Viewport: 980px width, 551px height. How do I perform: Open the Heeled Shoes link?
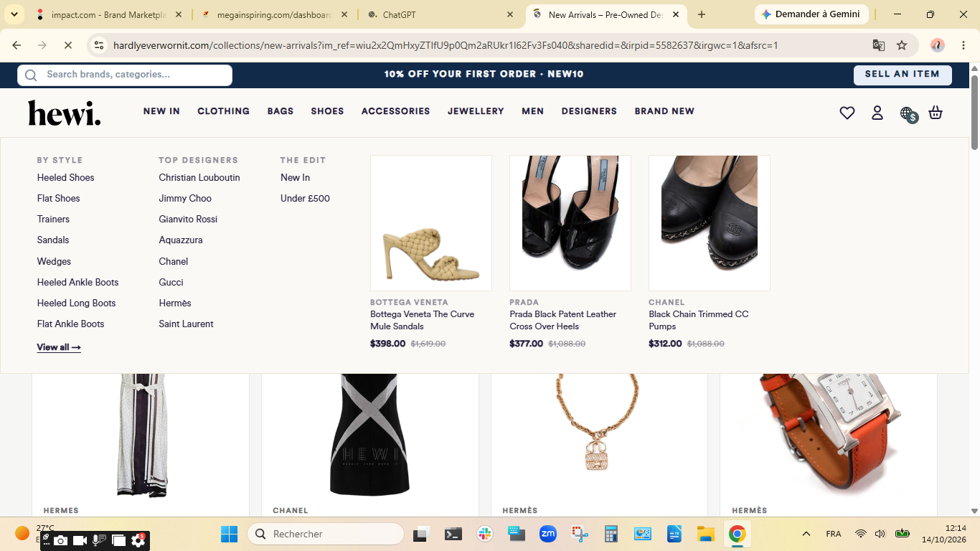[x=66, y=178]
